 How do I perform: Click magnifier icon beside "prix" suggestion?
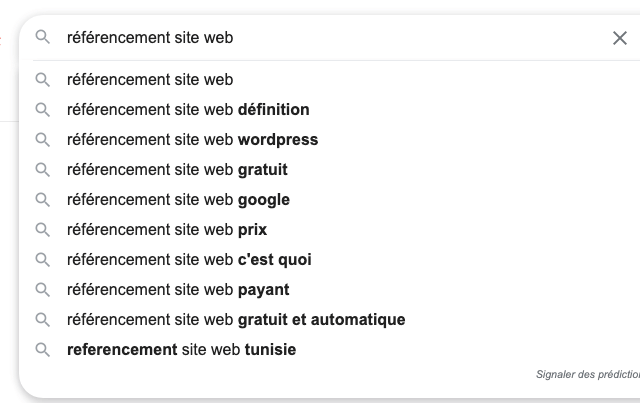click(x=42, y=230)
